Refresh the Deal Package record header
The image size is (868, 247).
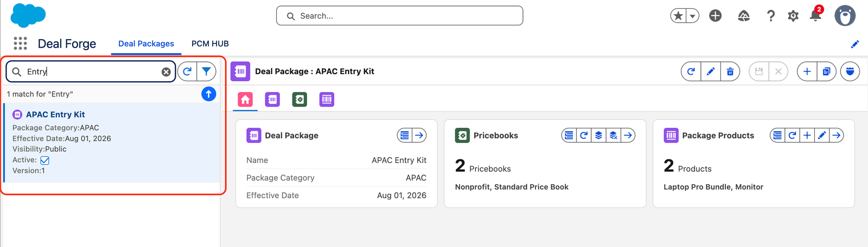coord(691,71)
